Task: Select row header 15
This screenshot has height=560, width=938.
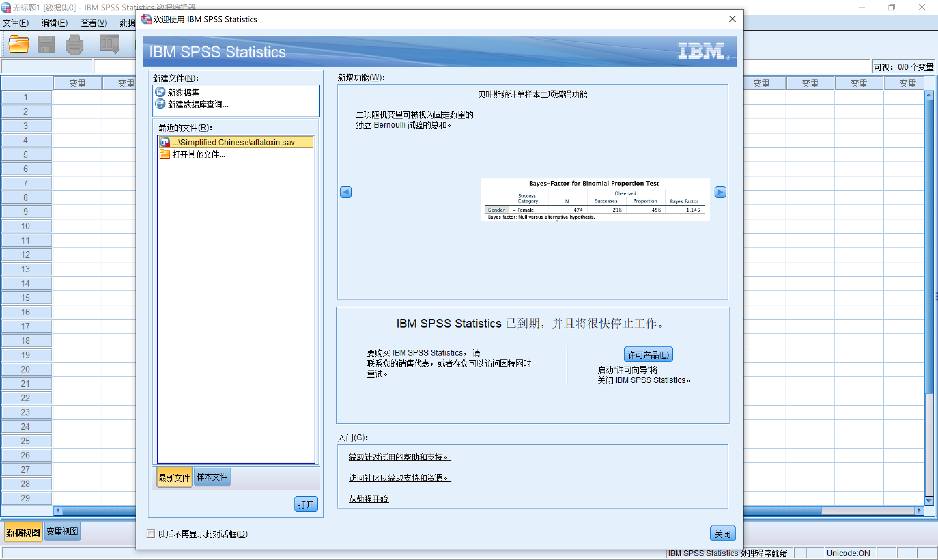Action: click(26, 298)
